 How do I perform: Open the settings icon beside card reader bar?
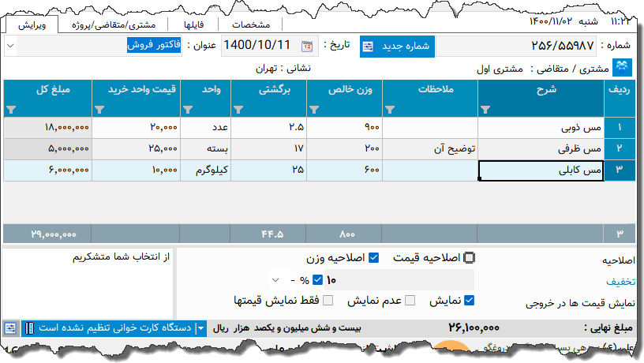click(10, 328)
